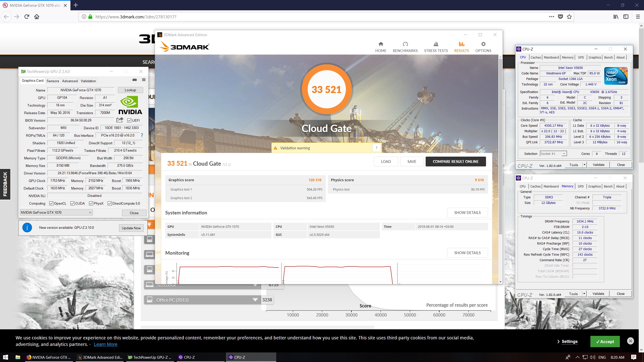Image resolution: width=644 pixels, height=362 pixels.
Task: Open the BENCHMARKS section in 3DMark
Action: pyautogui.click(x=405, y=47)
